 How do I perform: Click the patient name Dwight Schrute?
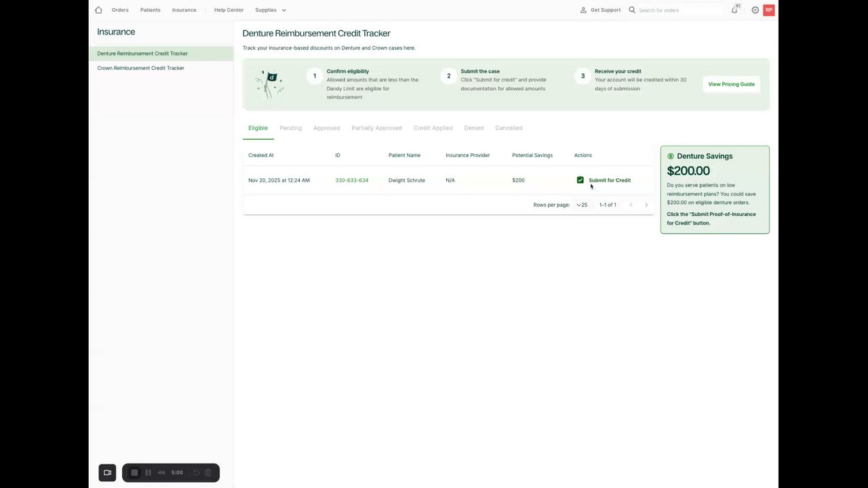click(x=407, y=180)
